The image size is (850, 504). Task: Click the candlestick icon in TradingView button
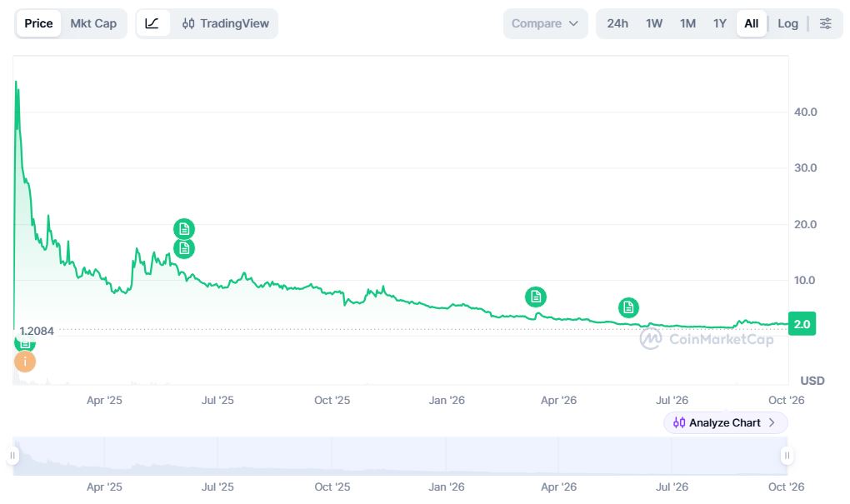pyautogui.click(x=188, y=23)
